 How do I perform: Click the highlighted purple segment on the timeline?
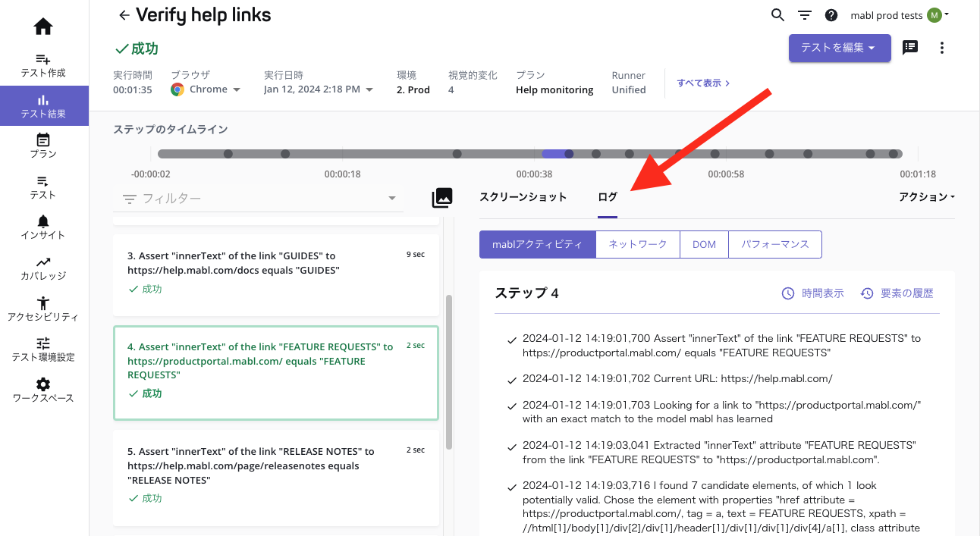click(554, 154)
